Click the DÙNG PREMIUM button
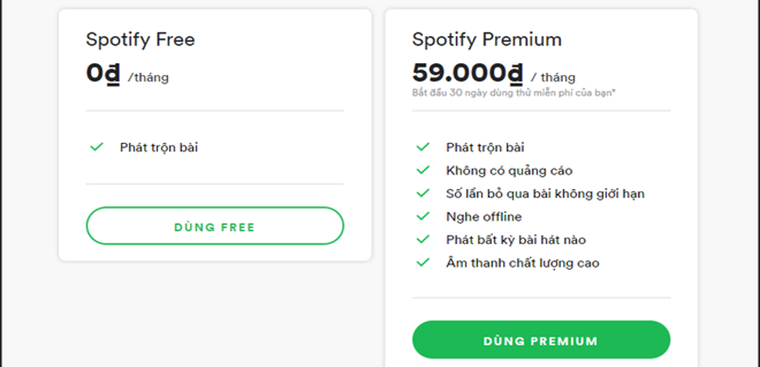Viewport: 760px width, 367px height. pyautogui.click(x=541, y=340)
